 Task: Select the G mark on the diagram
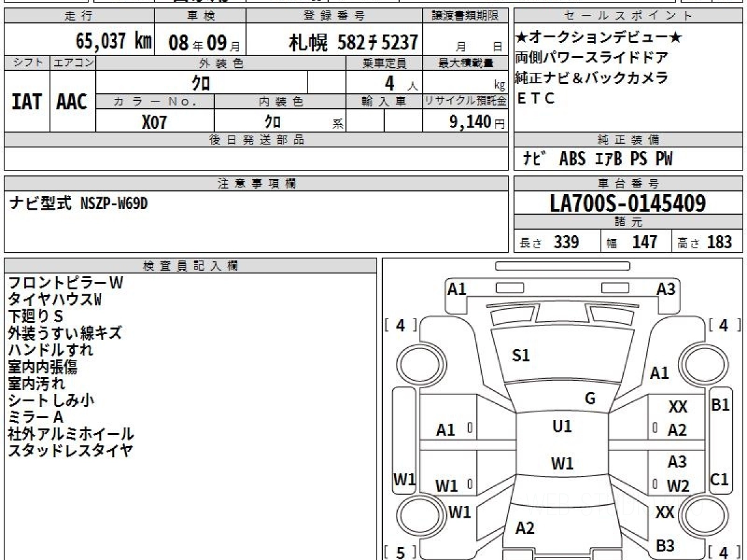click(x=590, y=399)
